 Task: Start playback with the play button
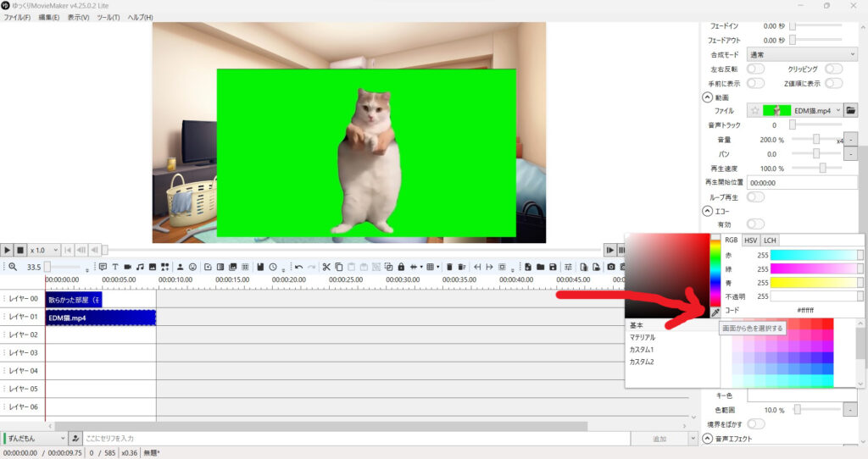click(x=7, y=250)
